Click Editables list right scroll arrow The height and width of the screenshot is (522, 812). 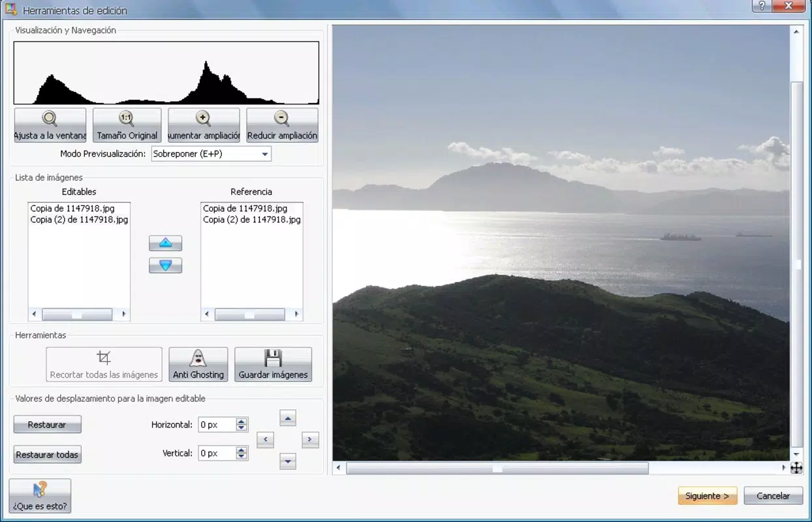(124, 315)
